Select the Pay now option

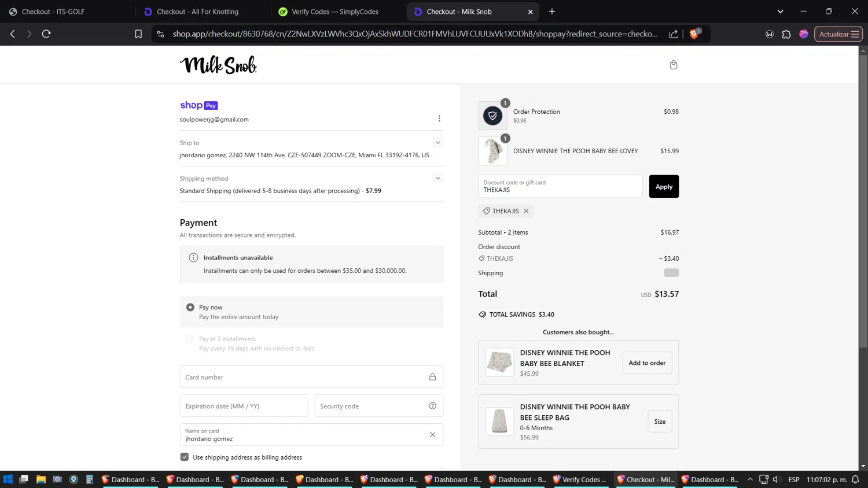point(190,307)
